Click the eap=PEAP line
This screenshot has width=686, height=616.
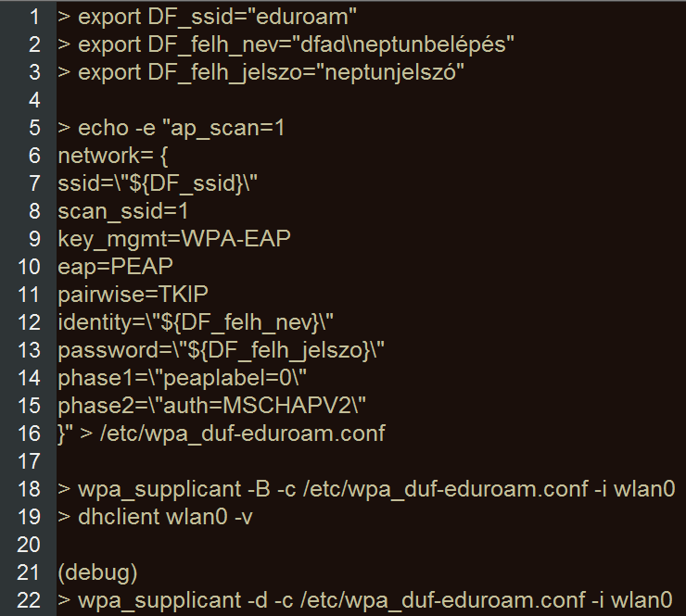coord(116,267)
